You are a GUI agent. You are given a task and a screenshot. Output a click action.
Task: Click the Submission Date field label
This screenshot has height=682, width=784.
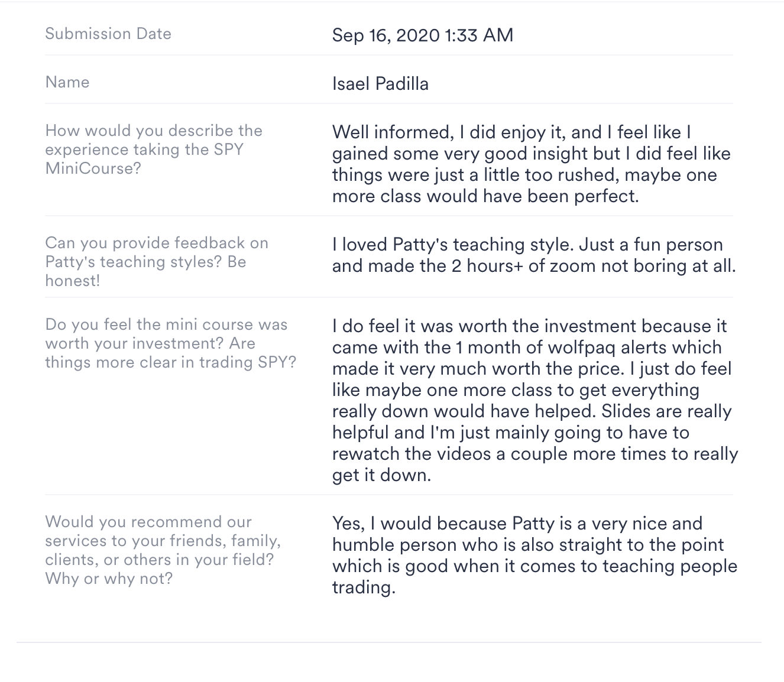(108, 34)
